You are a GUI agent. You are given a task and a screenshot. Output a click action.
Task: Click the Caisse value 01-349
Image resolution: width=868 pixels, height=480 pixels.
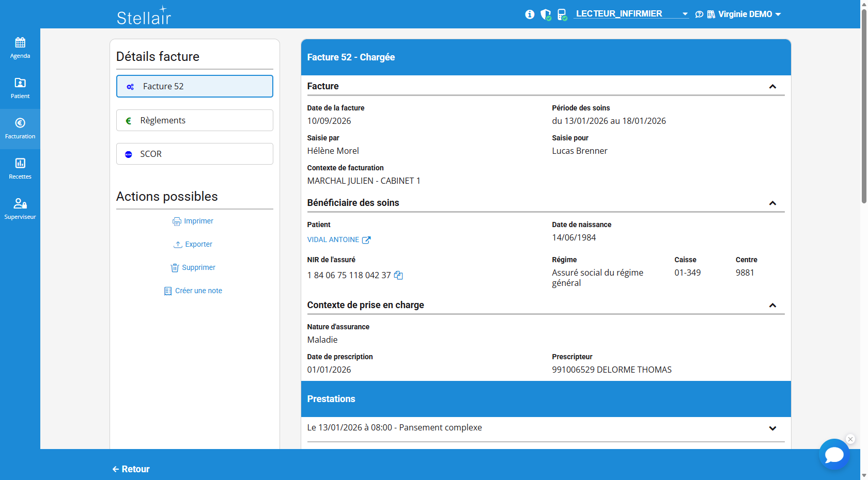point(687,273)
